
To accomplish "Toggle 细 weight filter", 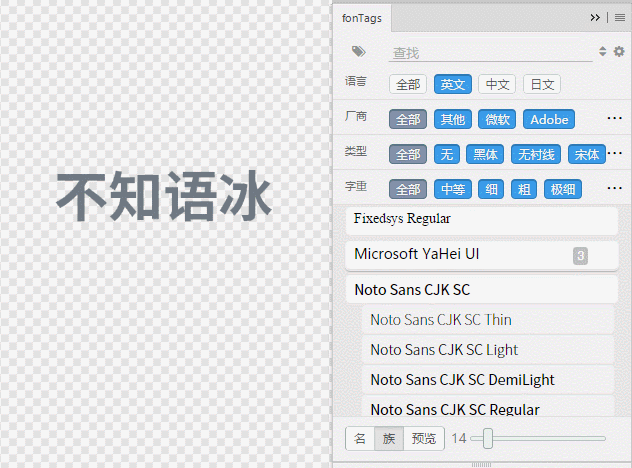I will (491, 189).
